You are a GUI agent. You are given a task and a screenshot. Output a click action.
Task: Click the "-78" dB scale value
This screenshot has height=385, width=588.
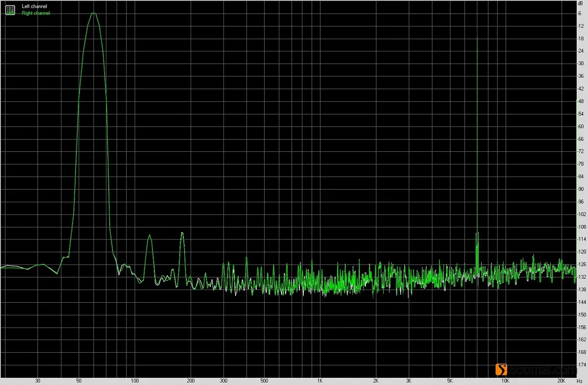point(581,164)
